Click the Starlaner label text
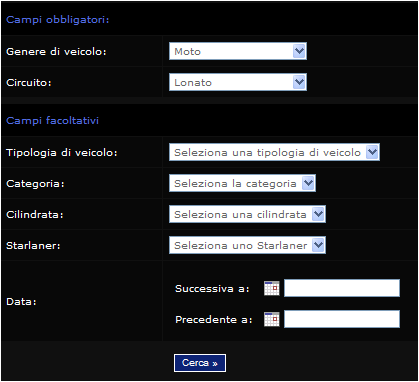The width and height of the screenshot is (419, 382). pos(33,246)
